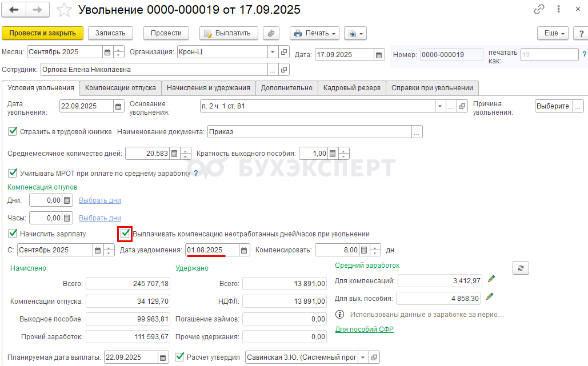
Task: Attach files using paperclip icon
Action: [x=271, y=33]
